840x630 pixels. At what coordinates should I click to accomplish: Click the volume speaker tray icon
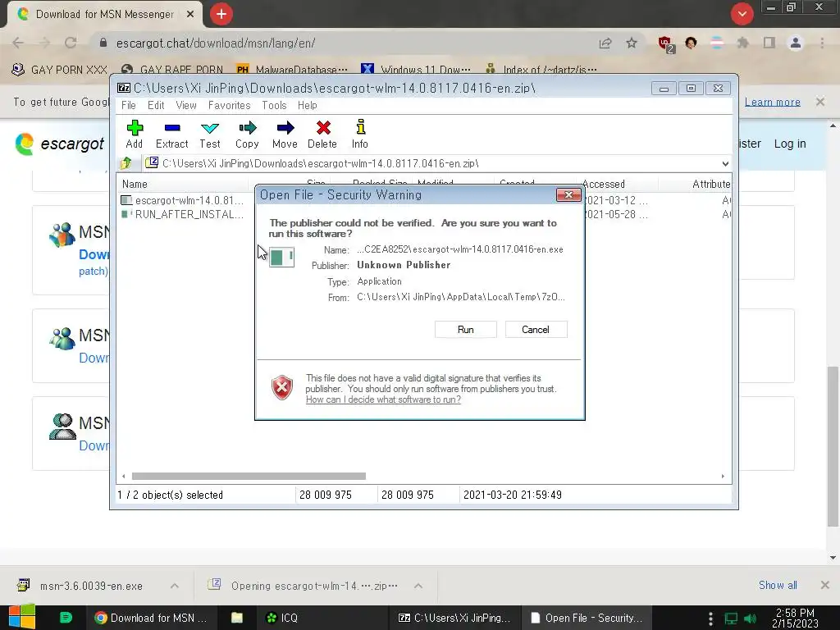click(x=751, y=619)
